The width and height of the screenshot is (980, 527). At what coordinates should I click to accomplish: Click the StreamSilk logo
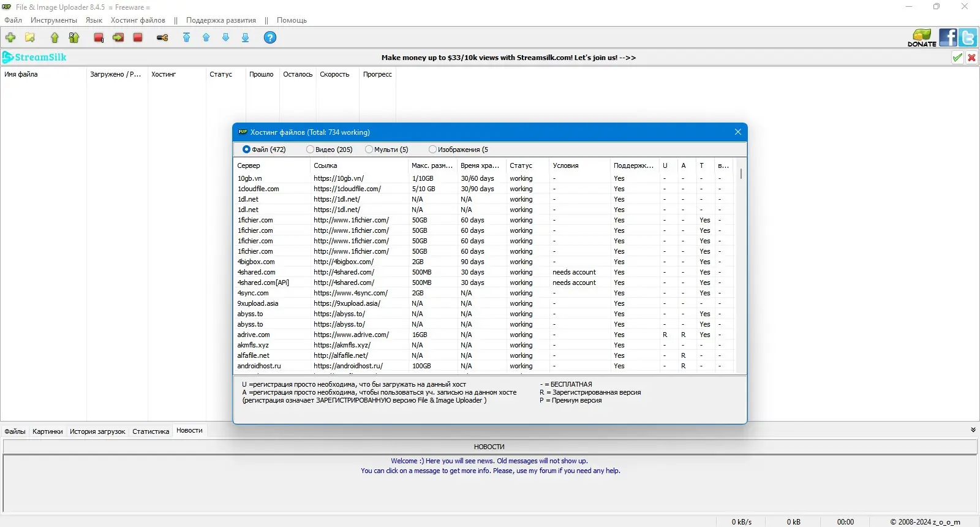pyautogui.click(x=34, y=58)
